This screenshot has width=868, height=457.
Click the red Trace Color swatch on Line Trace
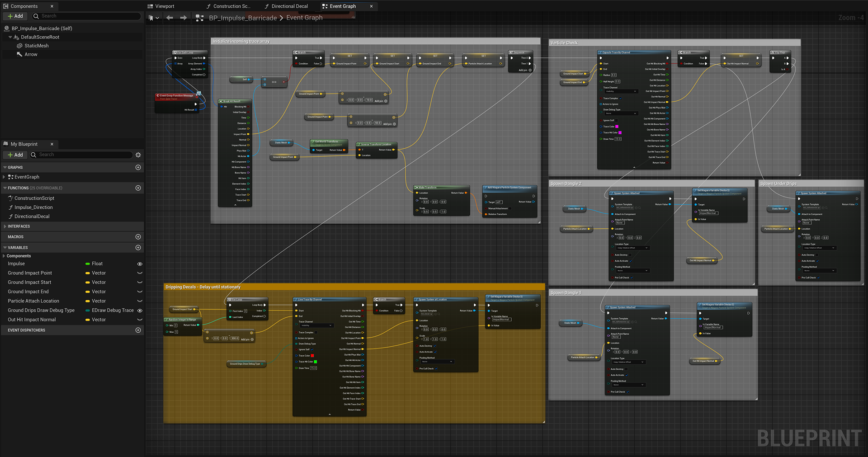(312, 356)
